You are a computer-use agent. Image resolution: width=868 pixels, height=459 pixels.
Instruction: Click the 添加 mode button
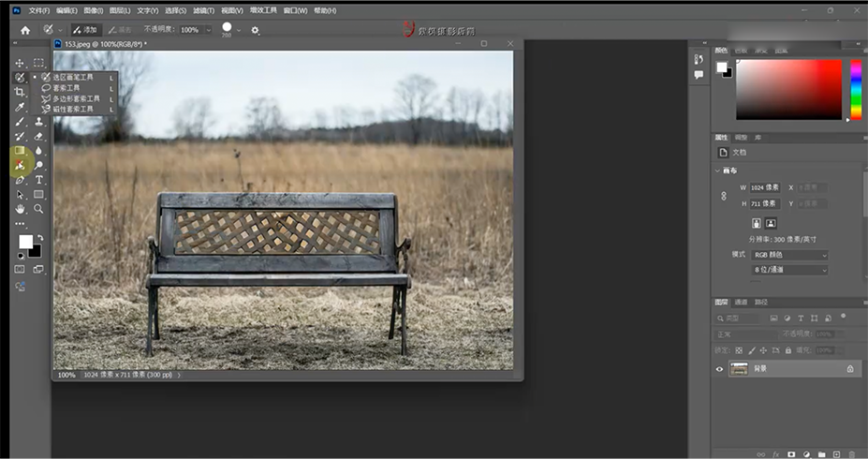coord(85,30)
